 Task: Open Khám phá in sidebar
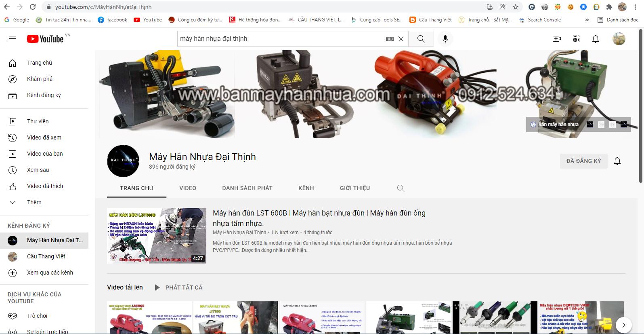pyautogui.click(x=44, y=79)
